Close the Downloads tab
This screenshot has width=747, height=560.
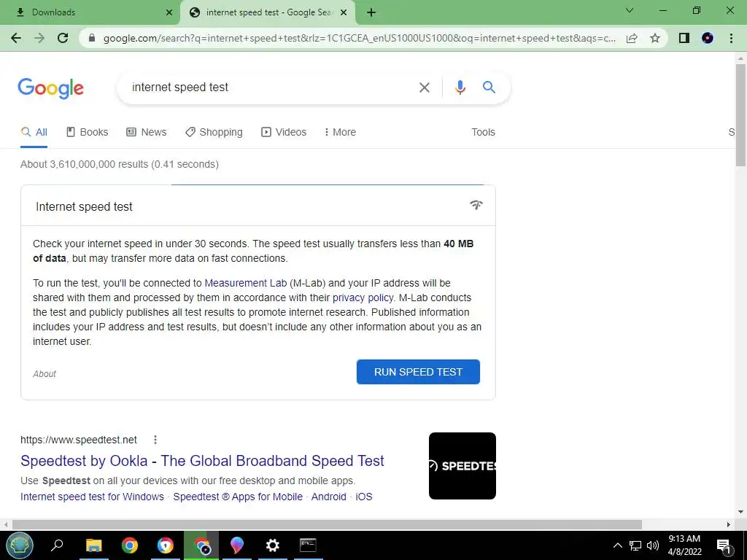(x=169, y=12)
